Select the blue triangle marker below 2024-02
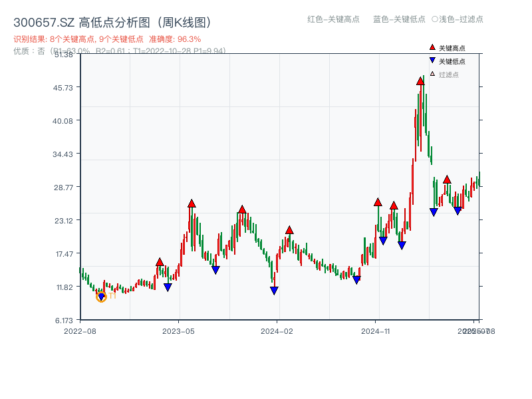This screenshot has height=399, width=532. point(273,291)
